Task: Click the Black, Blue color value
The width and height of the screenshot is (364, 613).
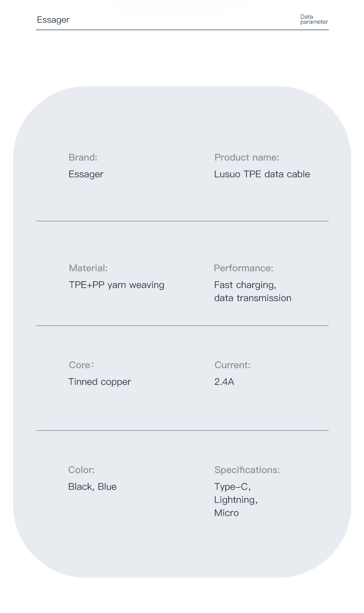Action: 92,487
